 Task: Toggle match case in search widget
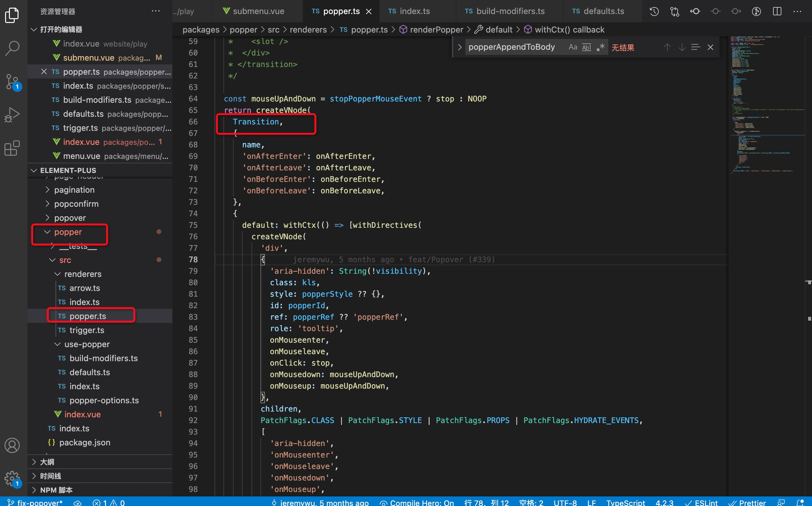573,47
